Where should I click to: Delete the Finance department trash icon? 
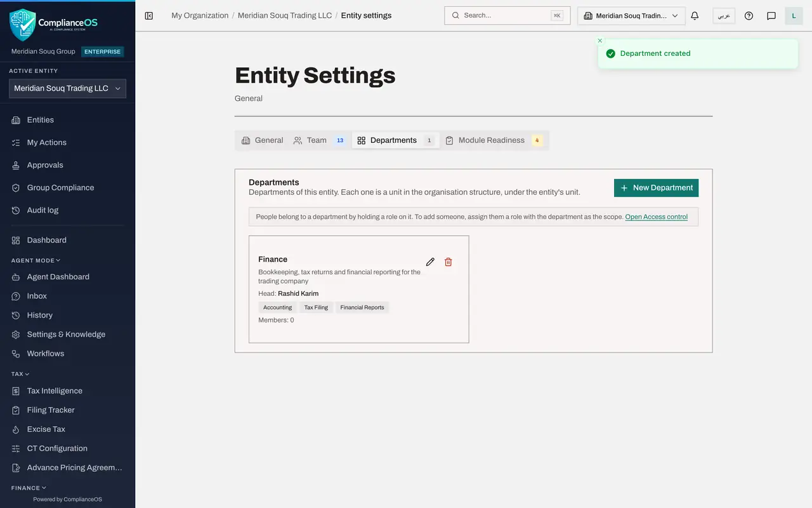pos(449,262)
